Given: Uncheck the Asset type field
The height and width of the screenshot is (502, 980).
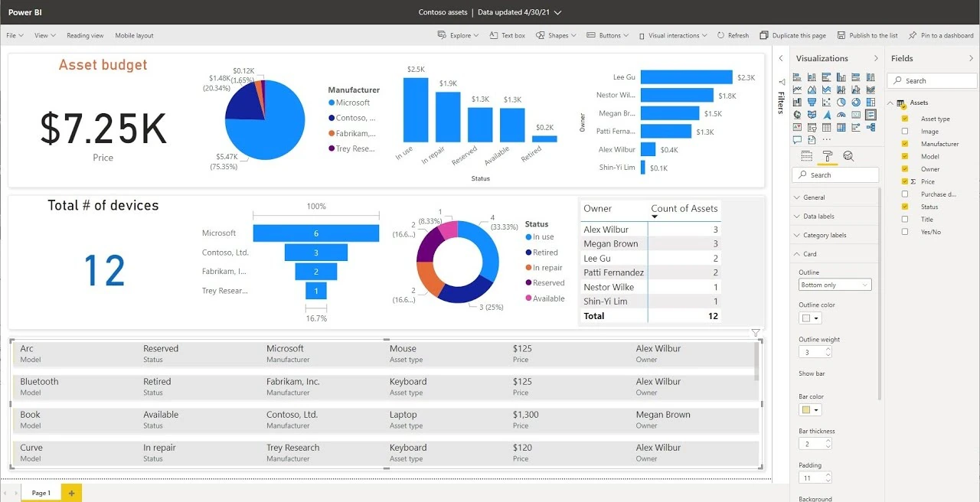Looking at the screenshot, I should pos(905,119).
